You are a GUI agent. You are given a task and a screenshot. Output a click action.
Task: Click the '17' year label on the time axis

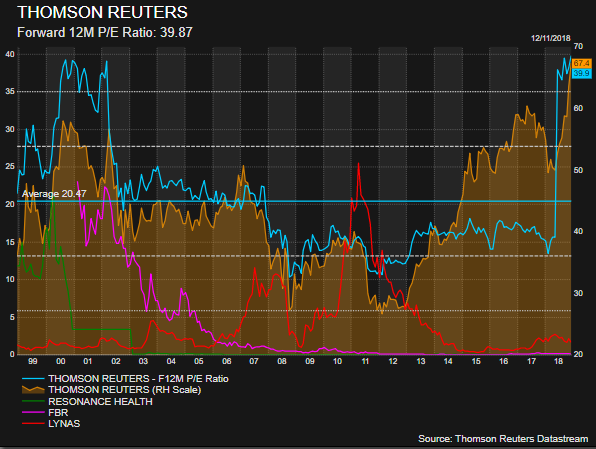point(531,361)
